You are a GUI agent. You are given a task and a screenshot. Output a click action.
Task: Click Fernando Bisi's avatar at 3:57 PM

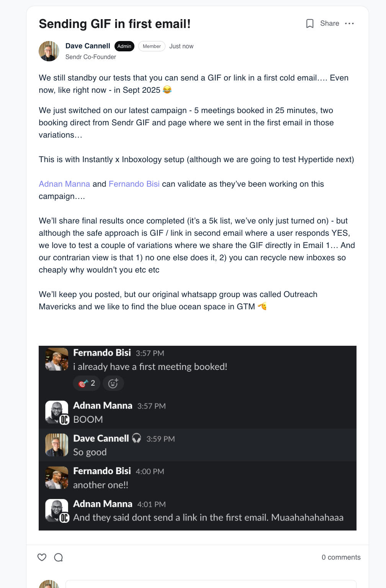pos(57,359)
